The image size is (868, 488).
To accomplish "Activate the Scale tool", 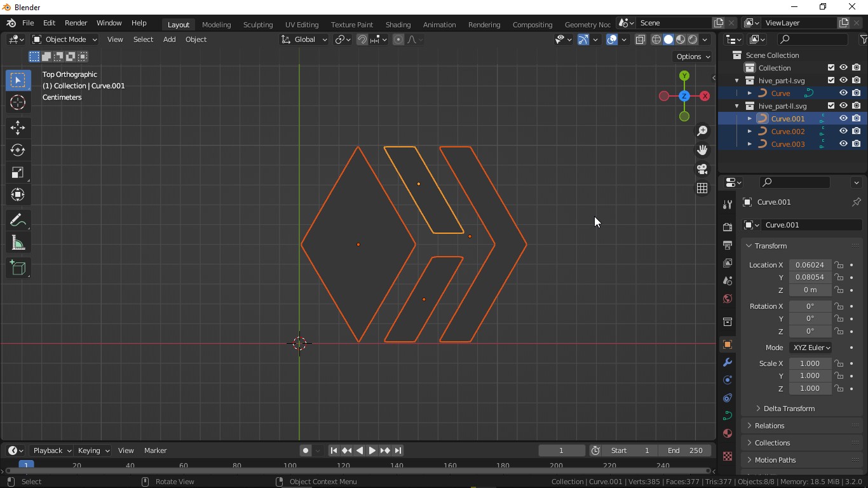I will click(18, 172).
